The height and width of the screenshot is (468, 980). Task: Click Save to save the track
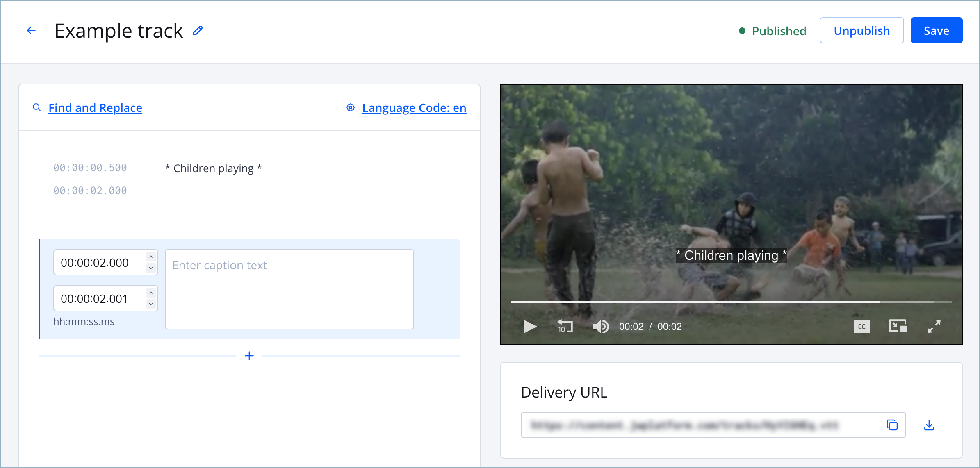936,30
